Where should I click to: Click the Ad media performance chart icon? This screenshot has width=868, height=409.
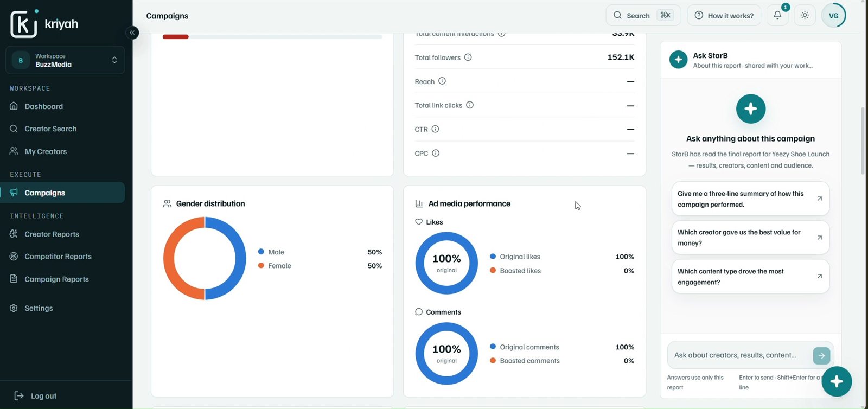[419, 203]
